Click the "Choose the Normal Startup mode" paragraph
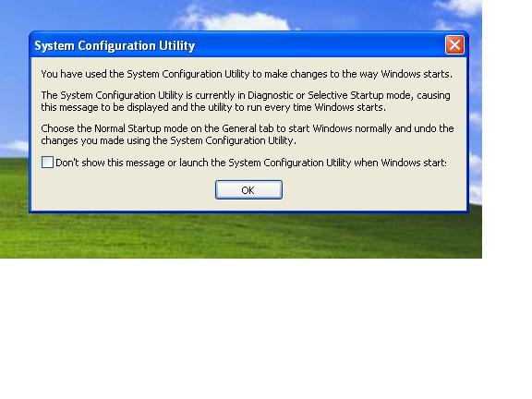Viewport: 532px width, 399px height. pos(248,134)
